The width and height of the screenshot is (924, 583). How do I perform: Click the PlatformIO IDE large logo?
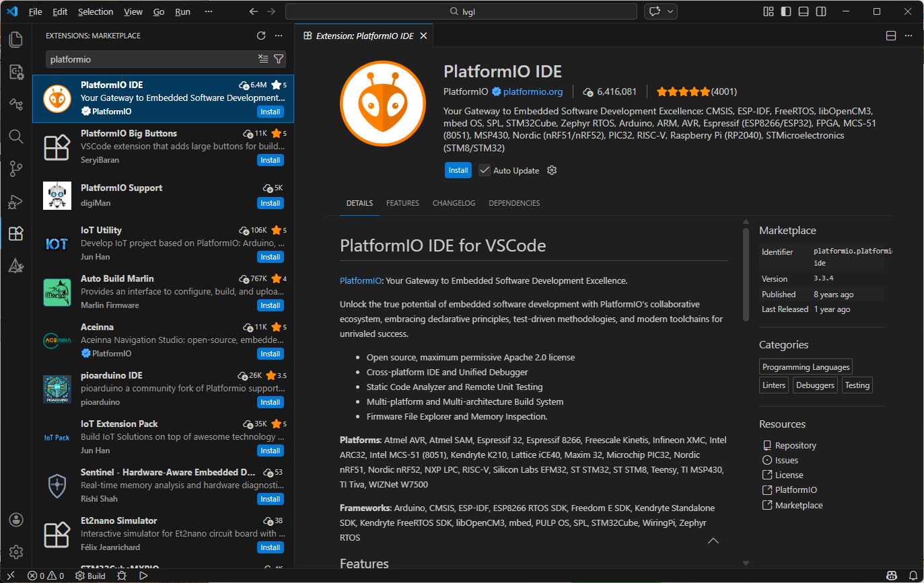383,102
